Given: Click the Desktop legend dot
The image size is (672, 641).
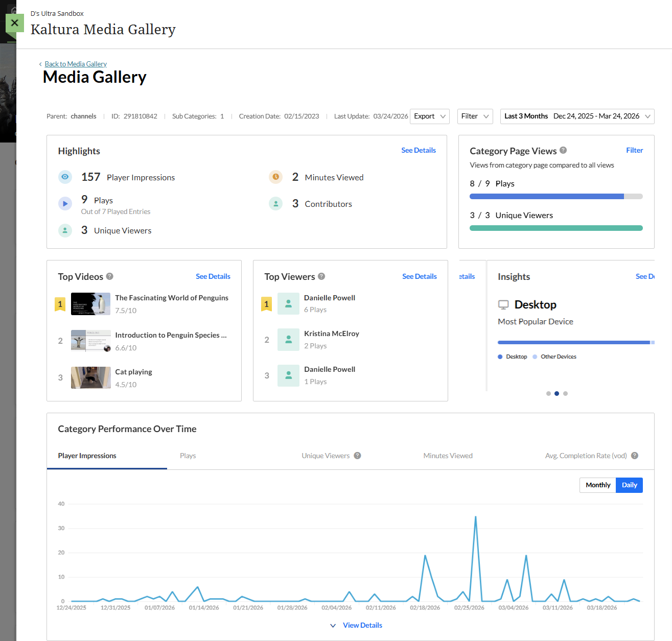Looking at the screenshot, I should click(500, 357).
